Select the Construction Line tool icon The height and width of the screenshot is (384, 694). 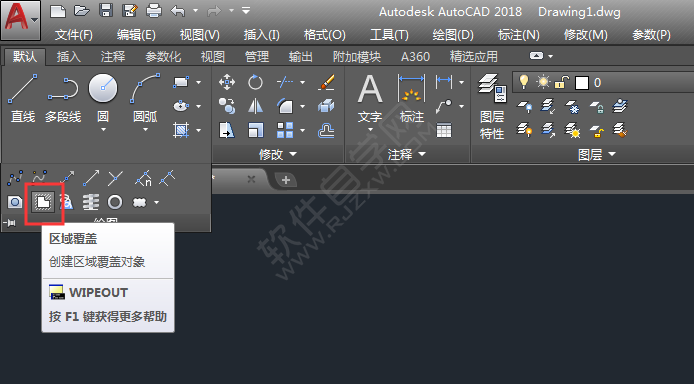point(67,178)
